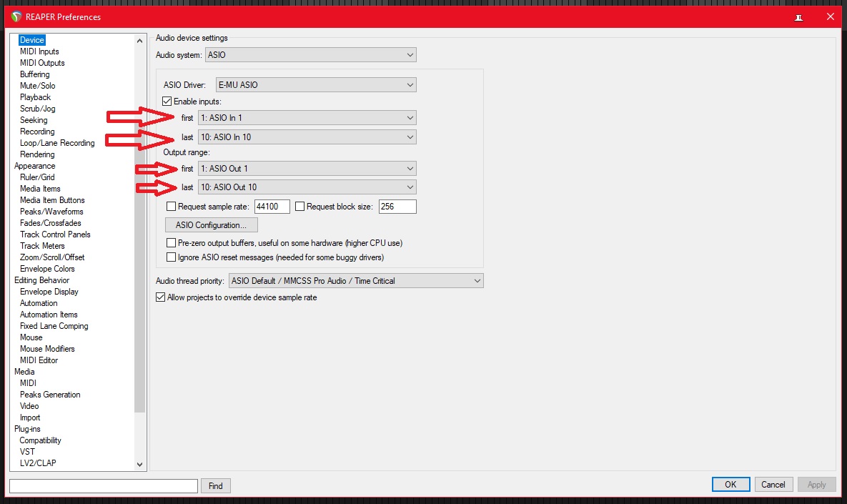Open the Seeking preferences page
This screenshot has height=504, width=847.
pos(34,120)
